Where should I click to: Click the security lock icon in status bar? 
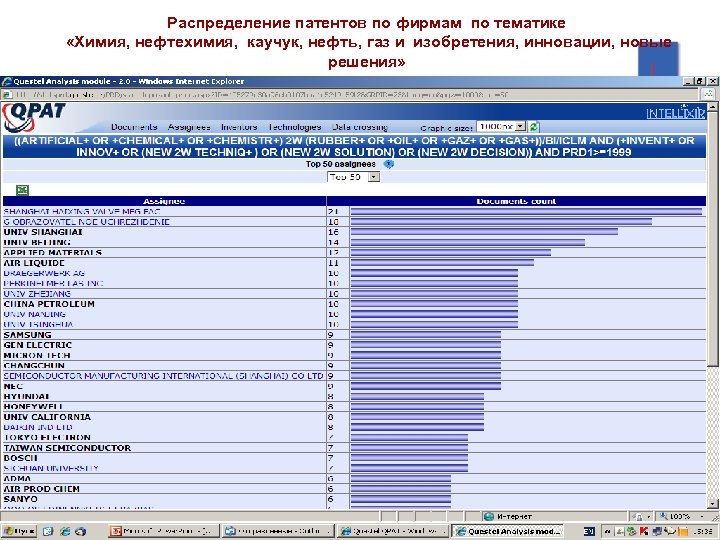click(636, 517)
